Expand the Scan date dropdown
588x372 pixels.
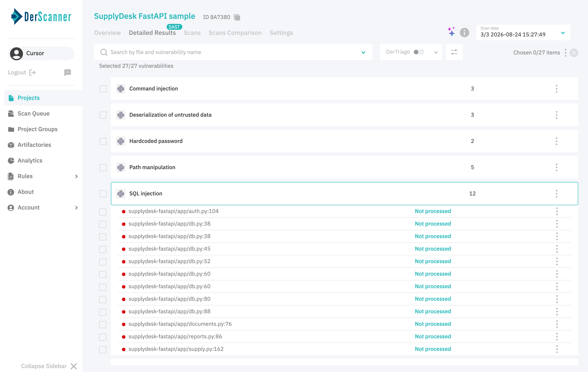(x=563, y=33)
